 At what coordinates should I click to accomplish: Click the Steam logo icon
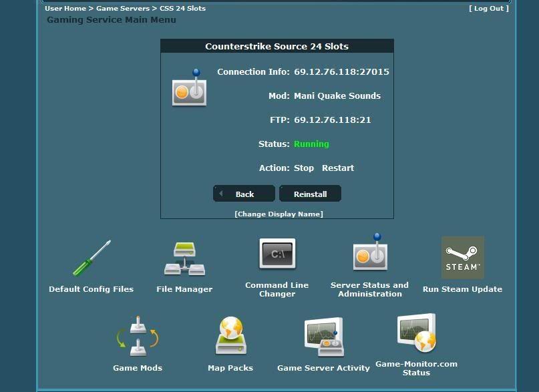tap(463, 257)
